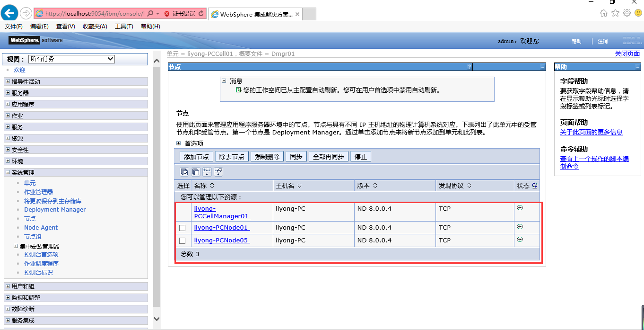Expand the 指导性活动 navigation group
This screenshot has height=330, width=644.
pyautogui.click(x=8, y=81)
